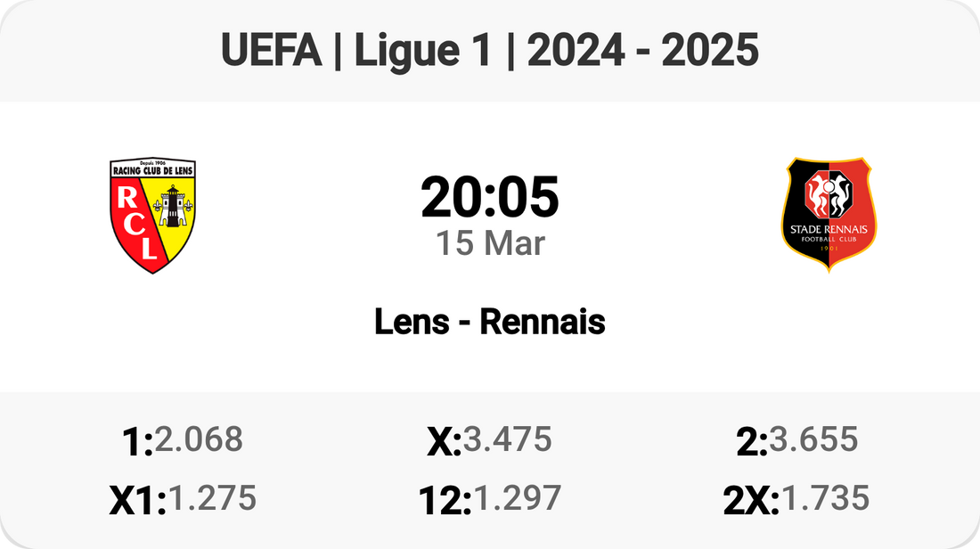Screen dimensions: 980x549
Task: Select the 3.475 draw odds value
Action: (507, 439)
